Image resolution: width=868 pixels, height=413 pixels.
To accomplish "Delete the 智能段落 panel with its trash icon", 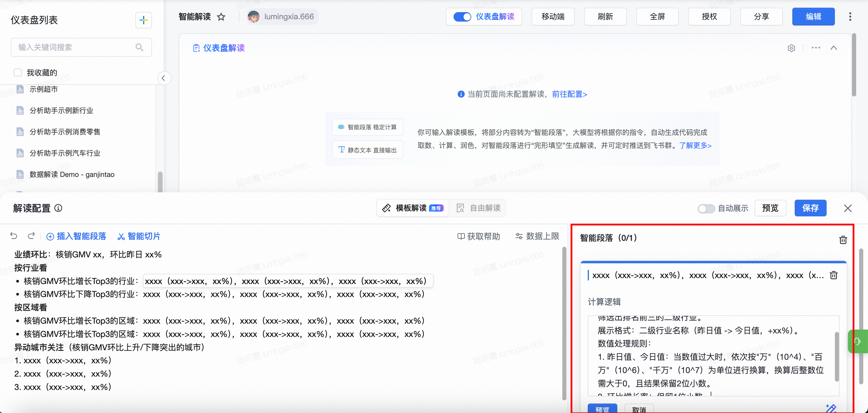I will tap(843, 240).
